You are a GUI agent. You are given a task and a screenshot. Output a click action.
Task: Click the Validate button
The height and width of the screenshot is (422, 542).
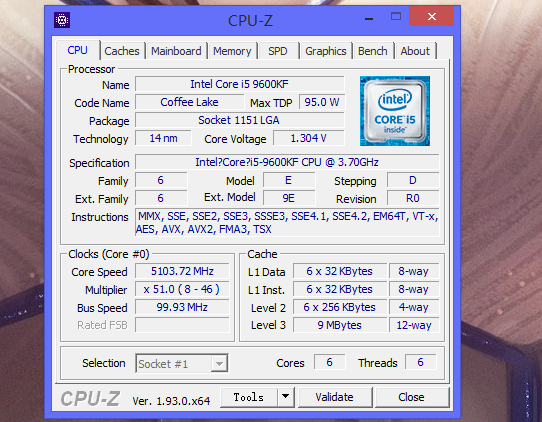click(334, 397)
